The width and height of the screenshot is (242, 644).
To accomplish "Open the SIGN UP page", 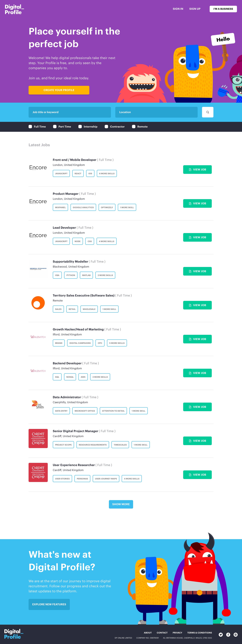I will click(195, 9).
